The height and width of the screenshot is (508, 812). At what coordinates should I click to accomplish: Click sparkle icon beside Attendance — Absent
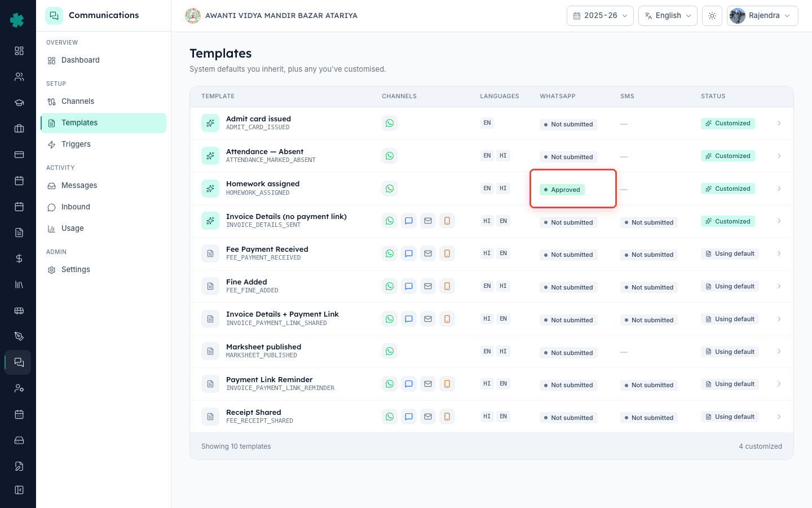tap(210, 156)
